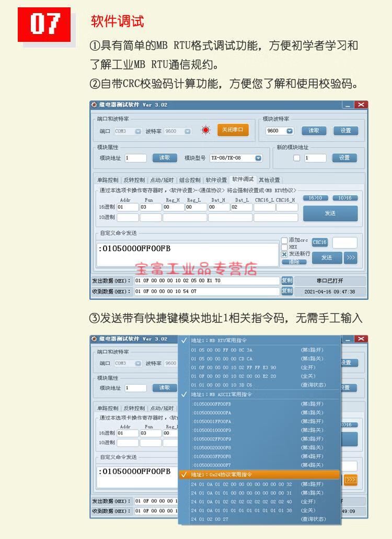Image resolution: width=392 pixels, height=539 pixels.
Task: Open the 其他设置 tab
Action: tap(269, 180)
